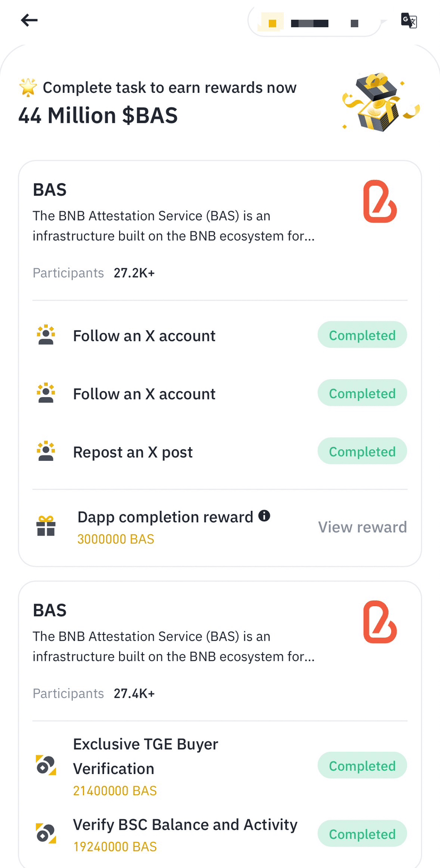The width and height of the screenshot is (440, 868).
Task: Tap Completed button for second Follow task
Action: (362, 393)
